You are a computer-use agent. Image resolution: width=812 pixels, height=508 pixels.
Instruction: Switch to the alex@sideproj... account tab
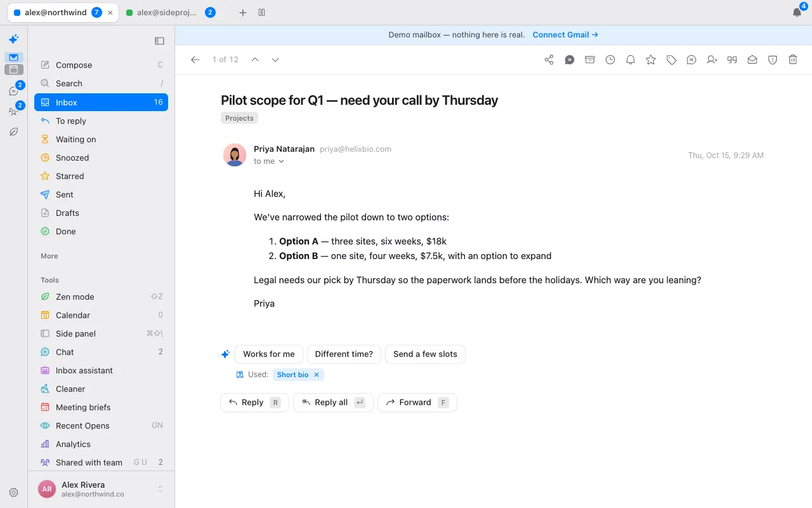170,13
